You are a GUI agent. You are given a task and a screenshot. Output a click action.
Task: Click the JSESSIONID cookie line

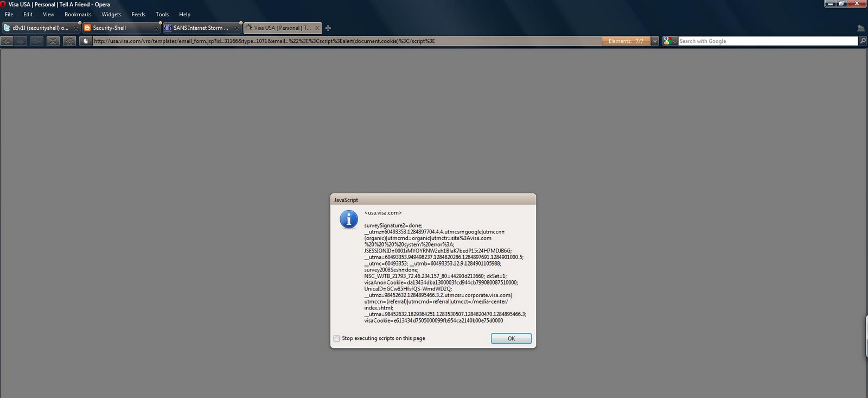pos(438,251)
